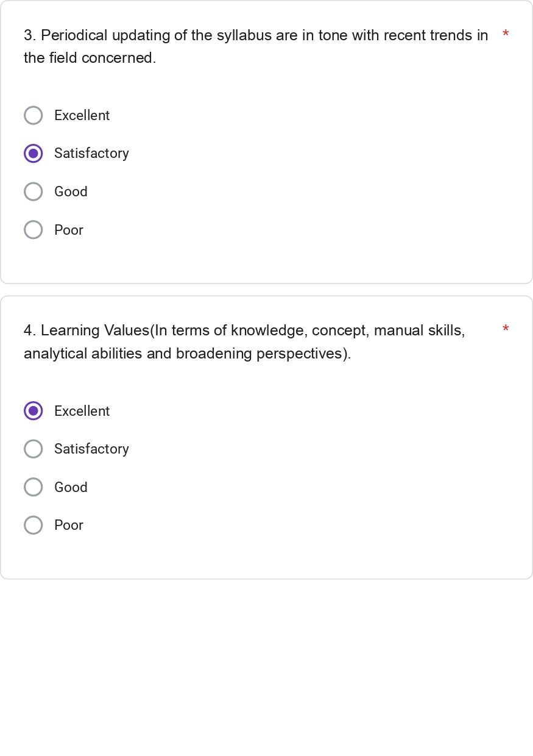This screenshot has height=756, width=533.
Task: Click the 'Satisfactory' label text under question 4
Action: pos(91,449)
